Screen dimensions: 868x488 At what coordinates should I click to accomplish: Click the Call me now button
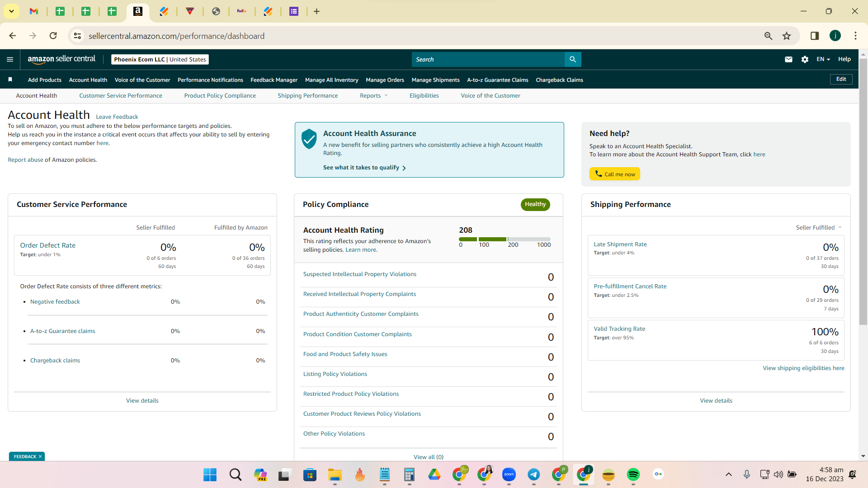[614, 174]
